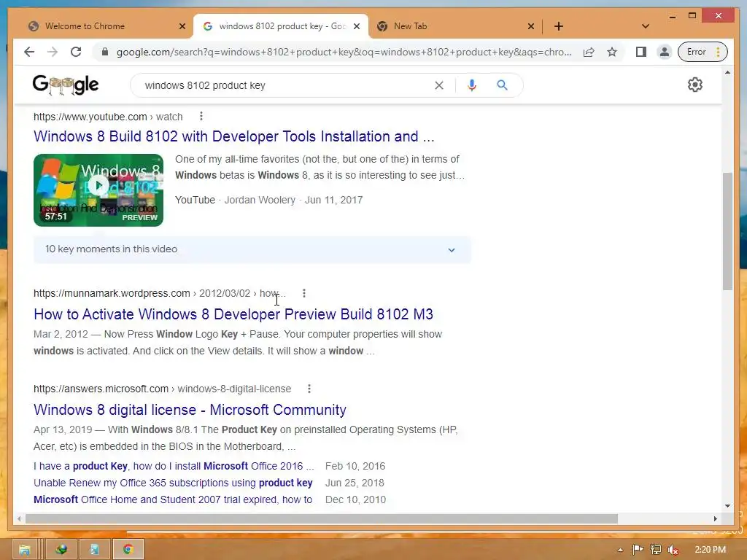Open more options for munnamark.wordpress.com result
The image size is (747, 560).
tap(304, 293)
